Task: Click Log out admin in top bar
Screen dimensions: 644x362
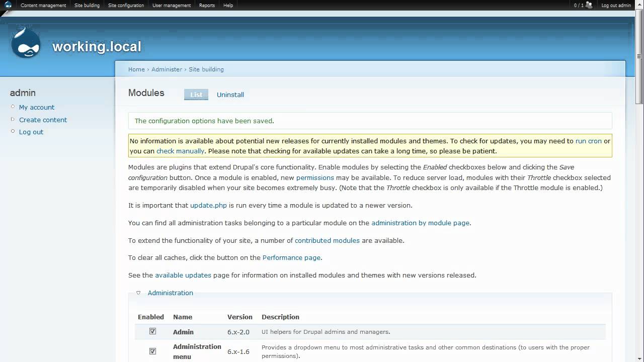Action: pyautogui.click(x=616, y=6)
